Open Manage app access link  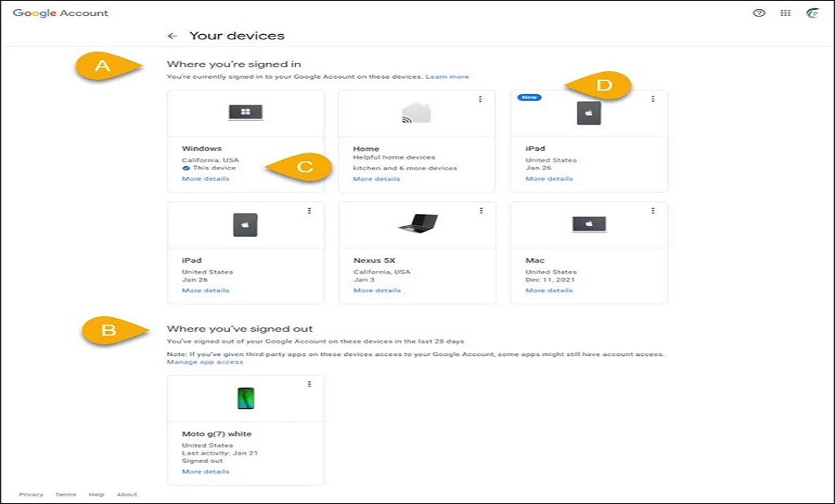tap(205, 362)
